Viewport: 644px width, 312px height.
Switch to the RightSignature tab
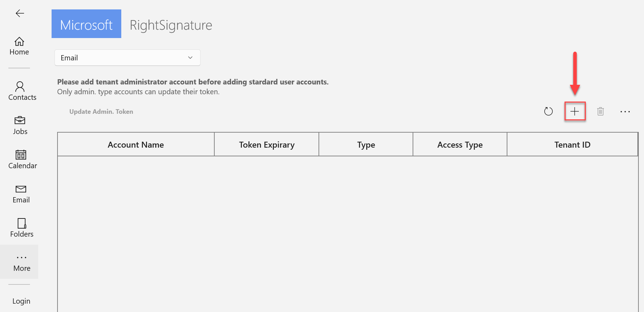coord(171,25)
